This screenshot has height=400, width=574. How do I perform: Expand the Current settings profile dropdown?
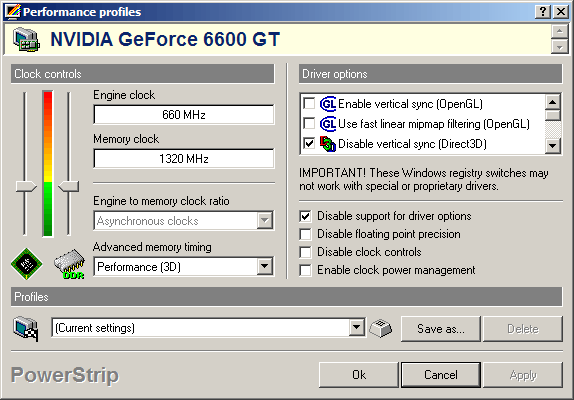click(x=356, y=328)
